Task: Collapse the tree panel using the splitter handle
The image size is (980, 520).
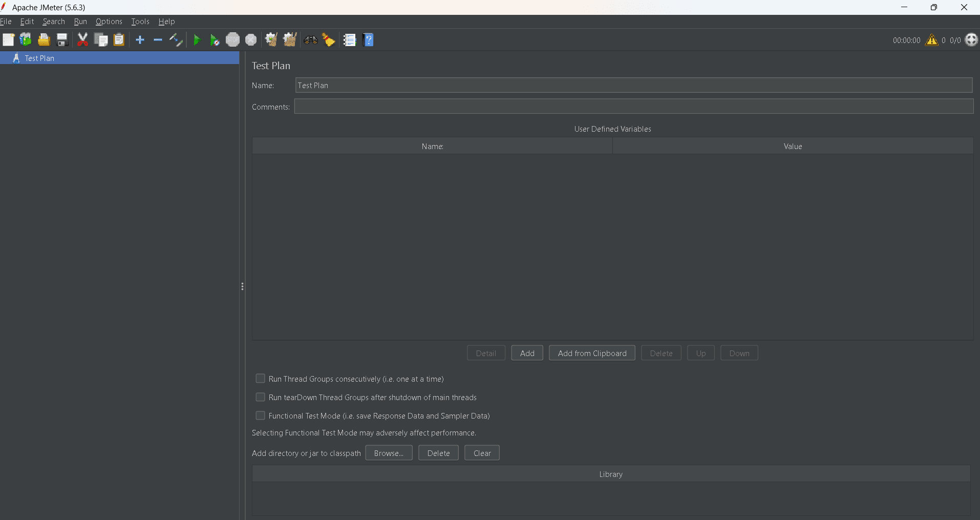Action: coord(242,286)
